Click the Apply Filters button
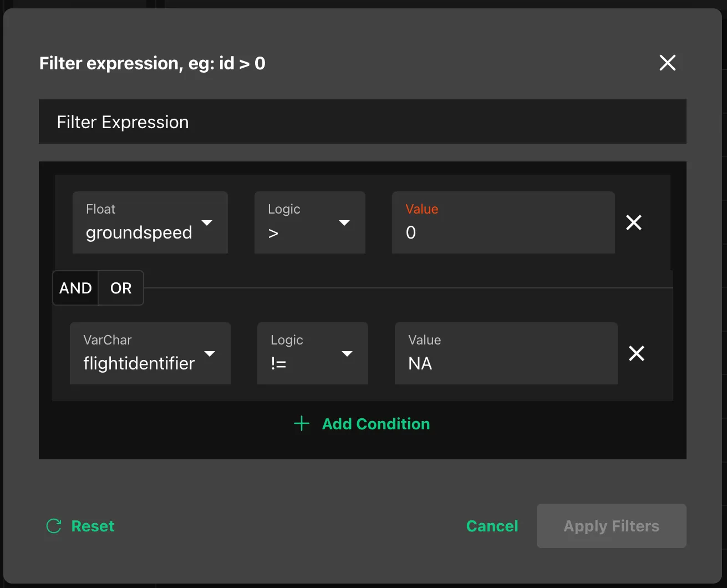The width and height of the screenshot is (727, 588). point(611,526)
